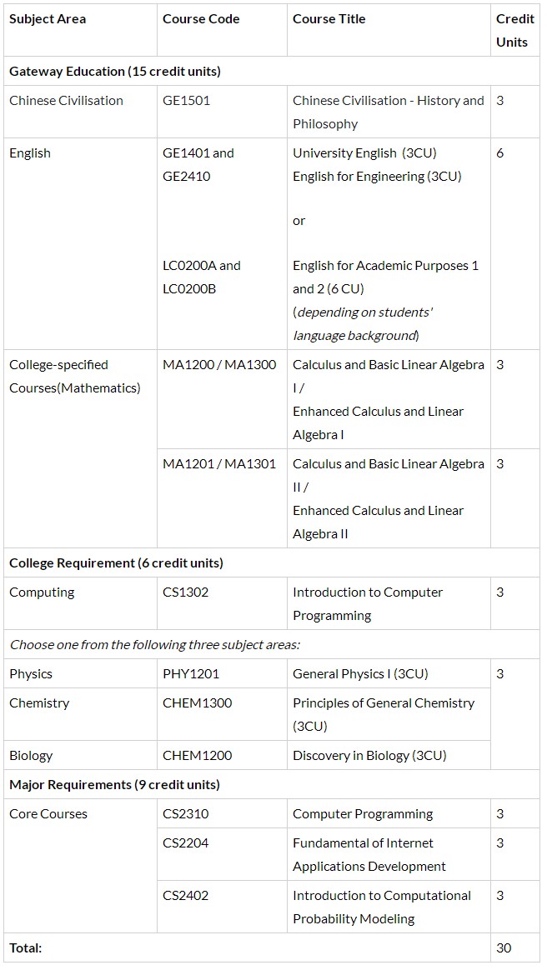Click the CS1302 course code
This screenshot has height=980, width=547.
(186, 592)
